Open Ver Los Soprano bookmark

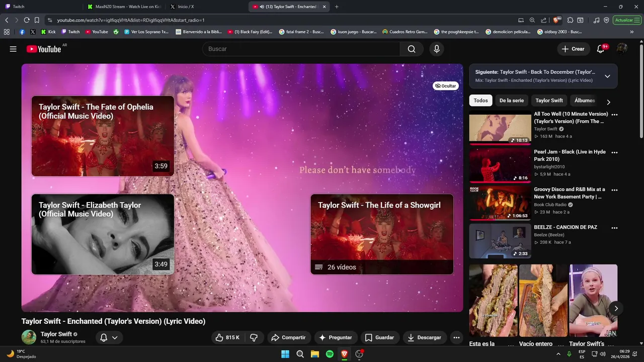click(x=146, y=32)
